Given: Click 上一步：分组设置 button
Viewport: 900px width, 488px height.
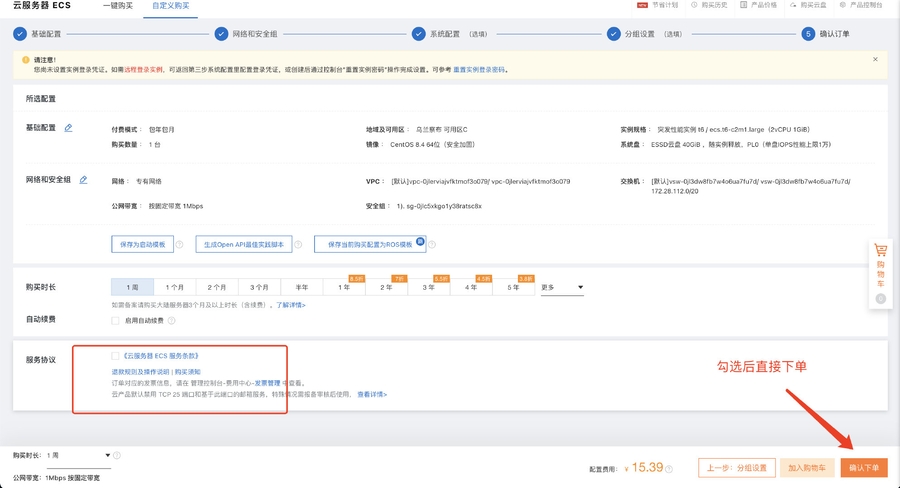Looking at the screenshot, I should point(738,467).
